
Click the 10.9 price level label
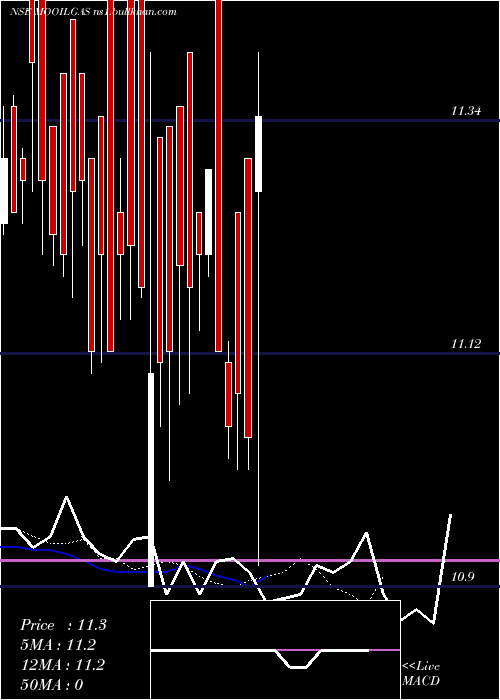462,577
